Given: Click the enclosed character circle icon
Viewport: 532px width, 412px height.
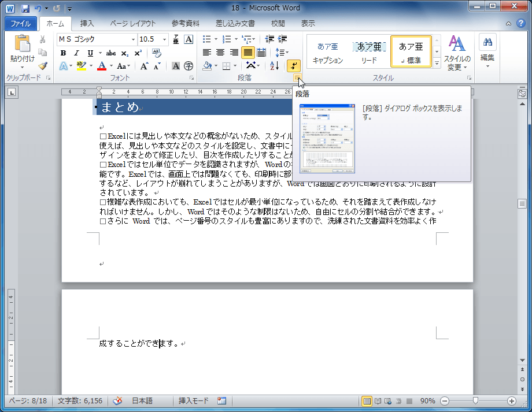Looking at the screenshot, I should 189,66.
